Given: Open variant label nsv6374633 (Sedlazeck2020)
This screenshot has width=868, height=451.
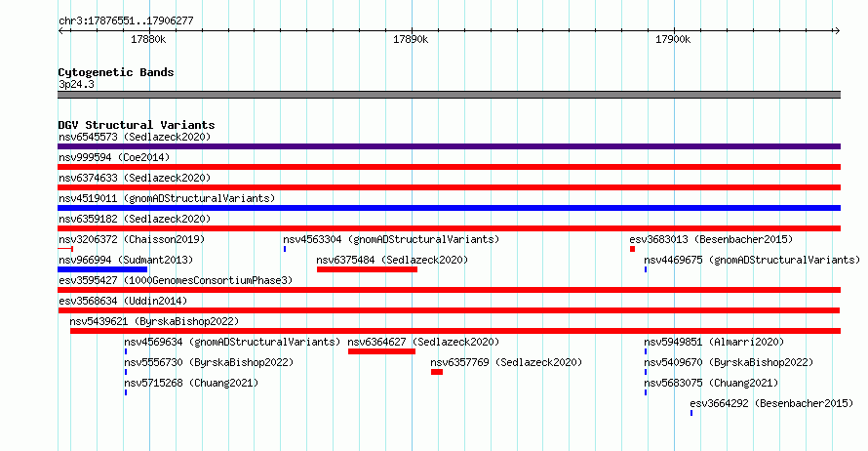Looking at the screenshot, I should click(135, 178).
